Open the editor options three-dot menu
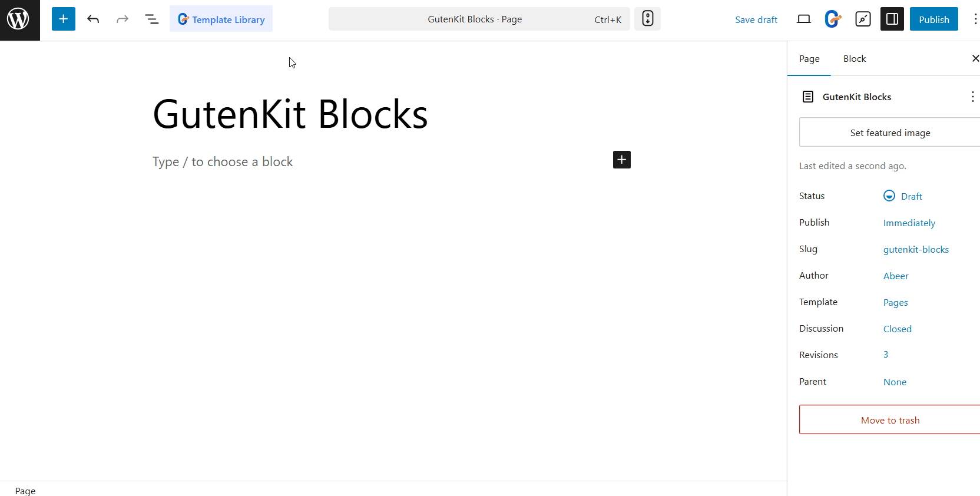Screen dimensions: 980x496 pyautogui.click(x=975, y=19)
